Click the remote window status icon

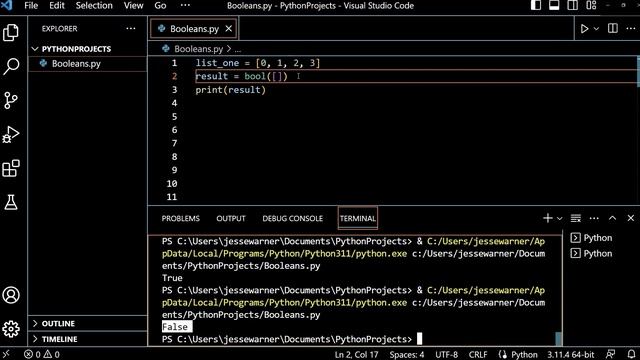click(x=6, y=354)
